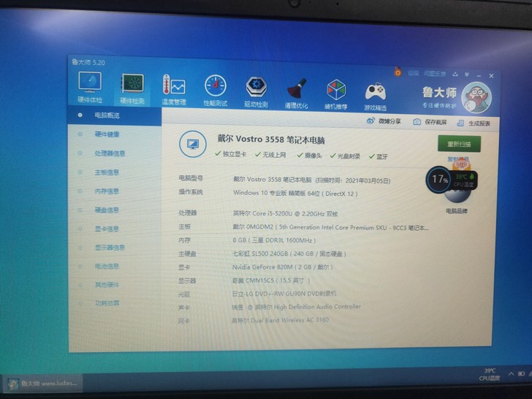The image size is (532, 399).
Task: Open the 论坛 forum link
Action: (x=413, y=73)
